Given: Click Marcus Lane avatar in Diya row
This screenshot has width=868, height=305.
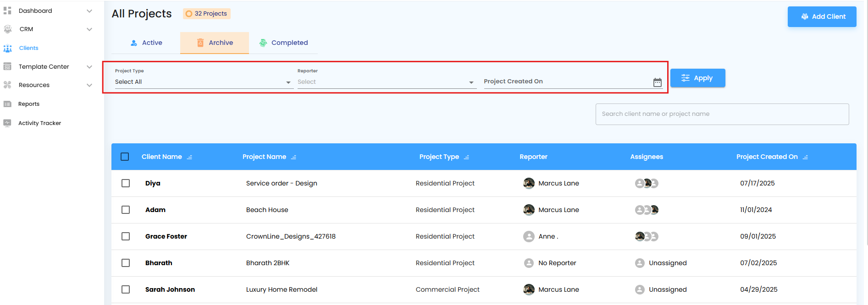Looking at the screenshot, I should coord(529,183).
